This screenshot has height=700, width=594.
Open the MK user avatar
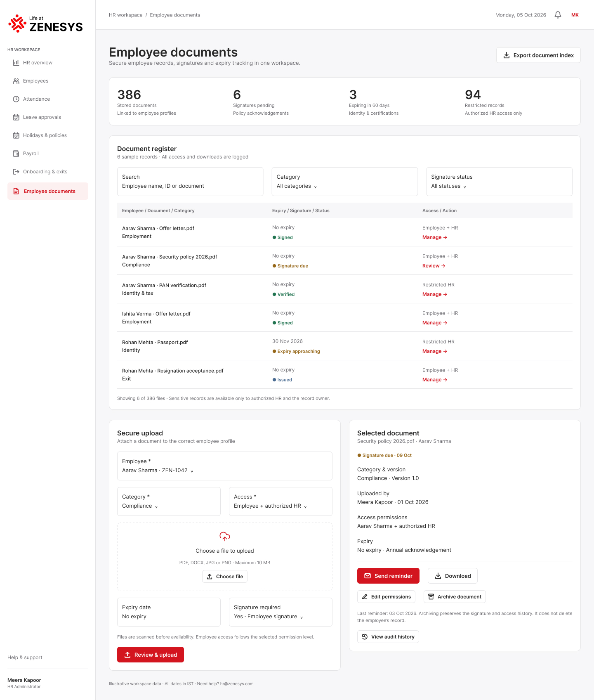[575, 15]
